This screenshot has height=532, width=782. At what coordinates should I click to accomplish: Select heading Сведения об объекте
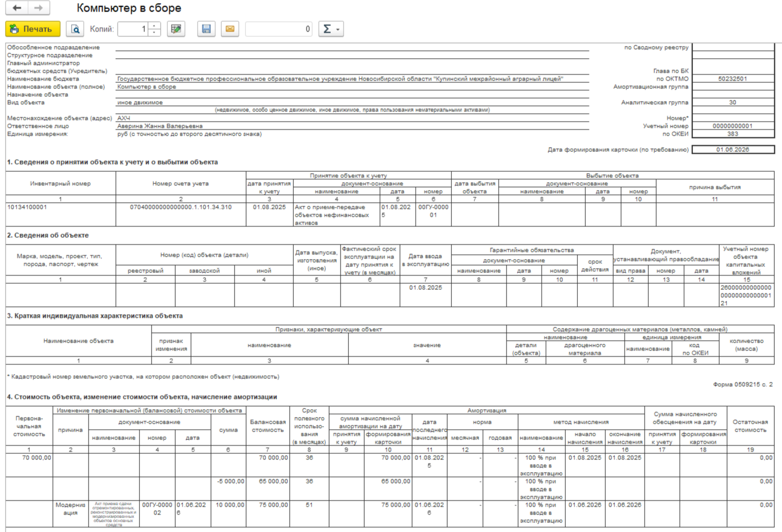48,235
